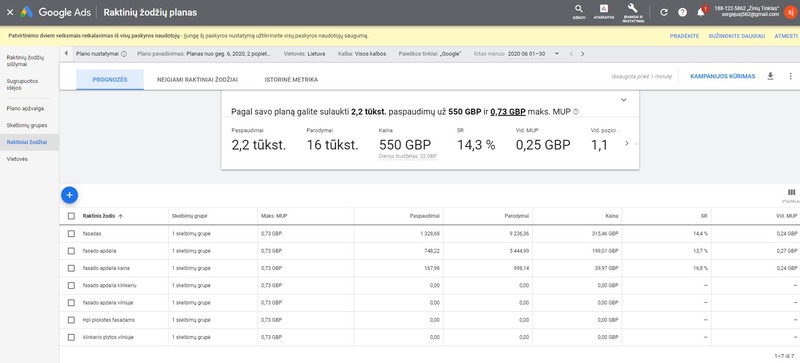
Task: Click the blue add keyword plus button
Action: point(69,195)
